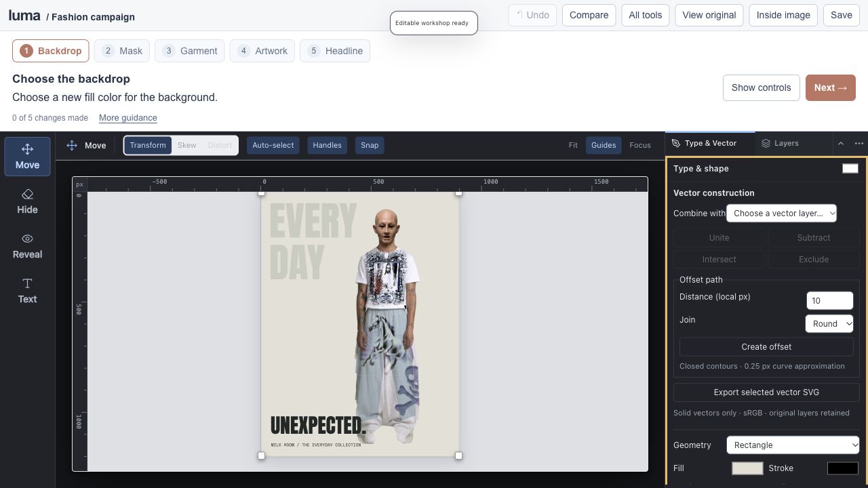This screenshot has height=488, width=868.
Task: Proceed with the Next button
Action: point(831,87)
